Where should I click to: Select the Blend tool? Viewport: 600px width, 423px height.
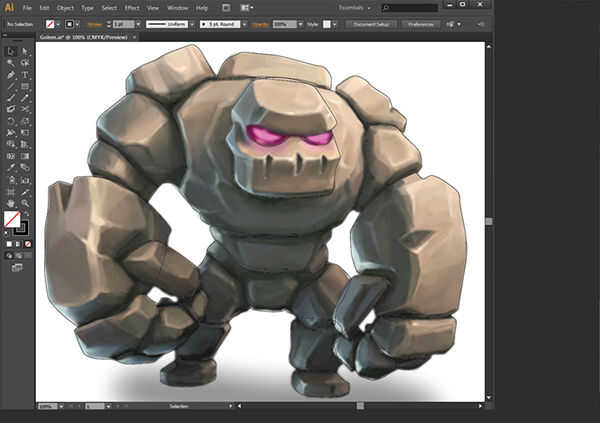point(25,168)
